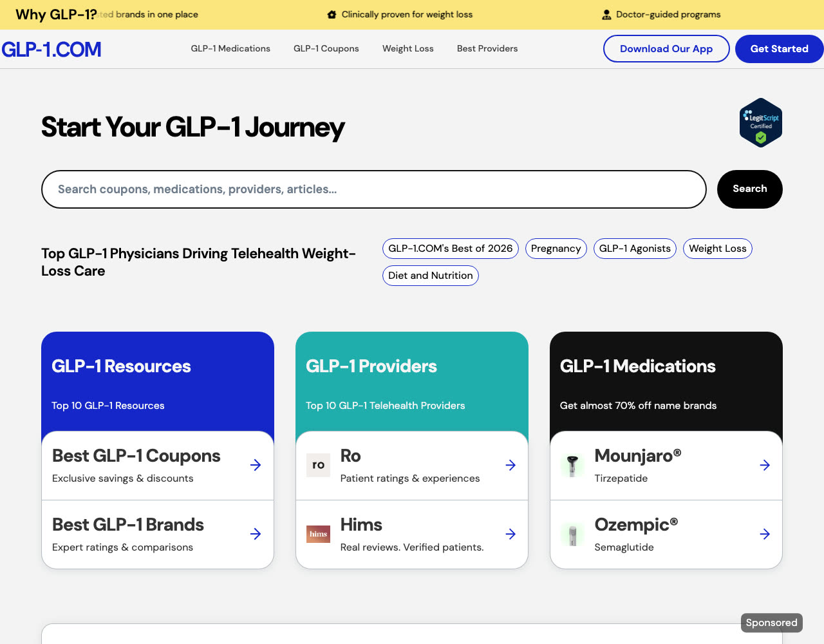Open the Hims provider title

tap(361, 525)
